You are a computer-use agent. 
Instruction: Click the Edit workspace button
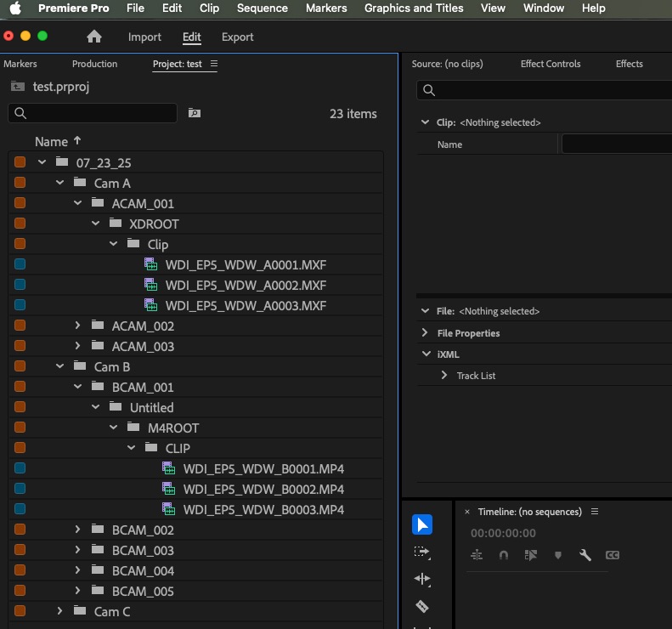point(191,37)
